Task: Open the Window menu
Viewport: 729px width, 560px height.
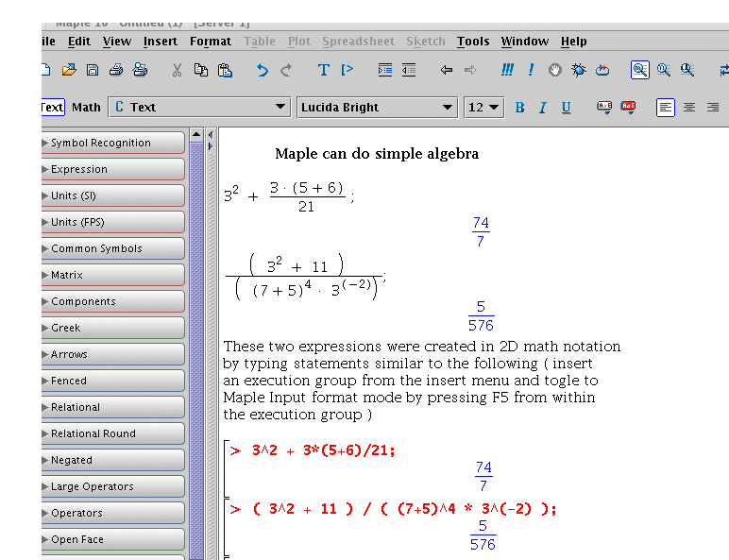Action: tap(525, 42)
